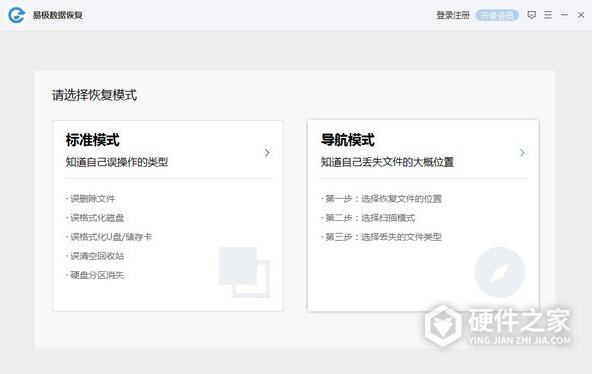The image size is (592, 374).
Task: Minimize the window
Action: (564, 15)
